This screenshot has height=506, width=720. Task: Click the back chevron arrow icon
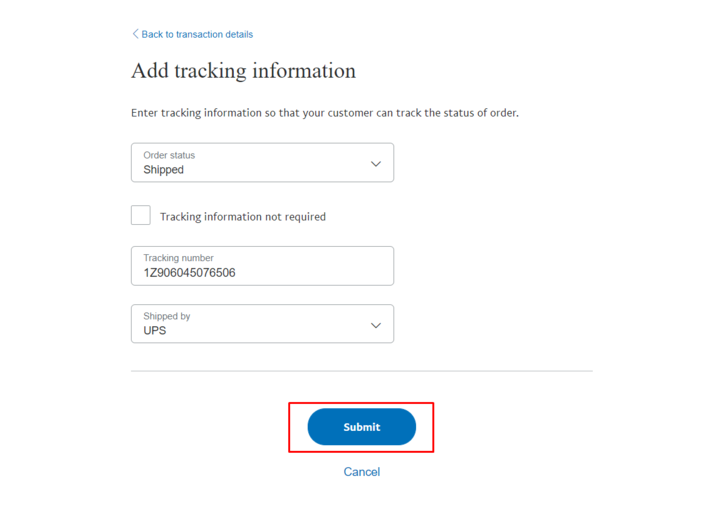click(135, 34)
